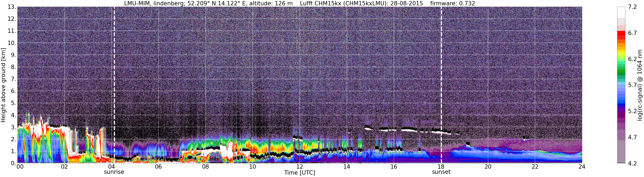The height and width of the screenshot is (177, 644).
Task: Click the height axis tick label 11.
Action: click(12, 31)
